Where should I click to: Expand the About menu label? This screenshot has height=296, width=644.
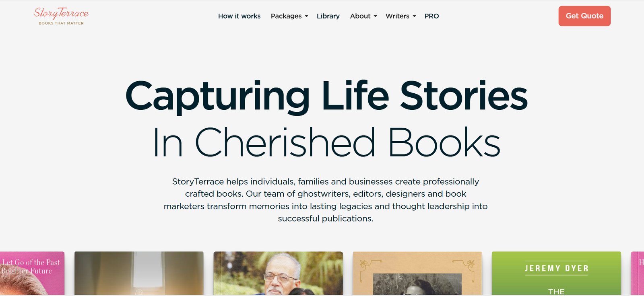click(x=360, y=16)
